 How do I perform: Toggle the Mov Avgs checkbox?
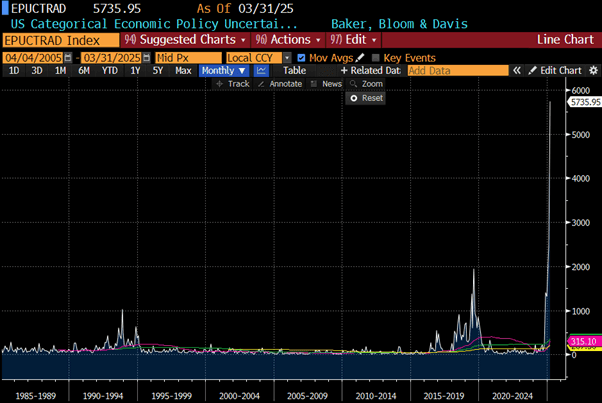(x=302, y=58)
